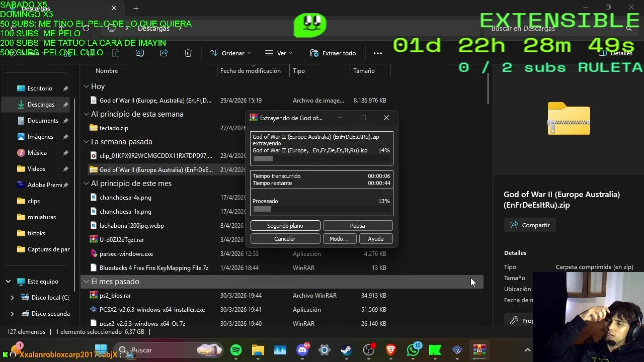Click Segundo plano in WinRAR dialog
644x362 pixels.
point(285,226)
